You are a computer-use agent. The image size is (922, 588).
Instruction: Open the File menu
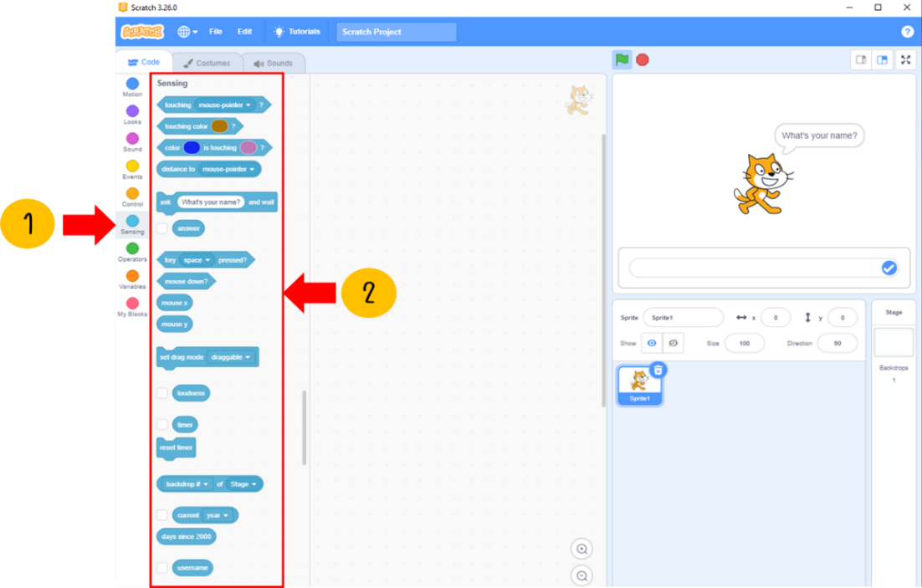tap(216, 32)
